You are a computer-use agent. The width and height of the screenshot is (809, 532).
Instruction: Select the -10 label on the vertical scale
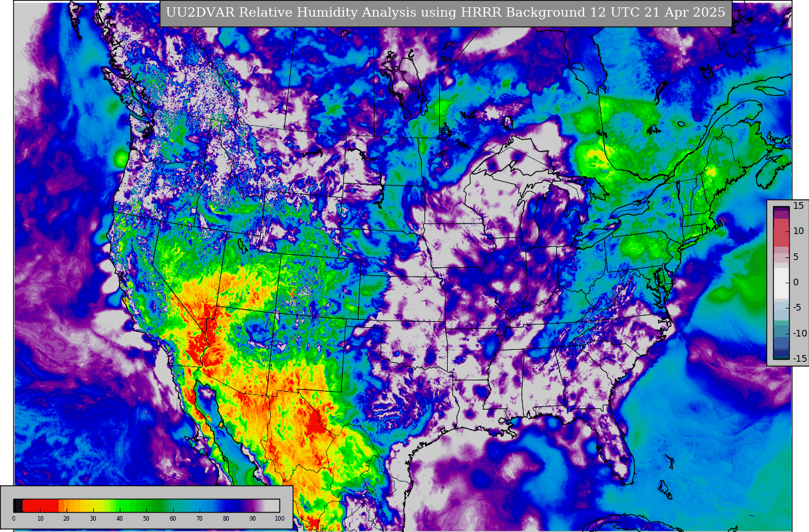point(800,333)
